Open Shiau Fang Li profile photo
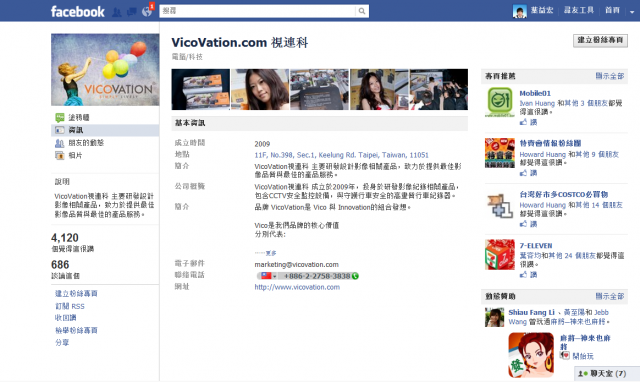 pos(494,318)
